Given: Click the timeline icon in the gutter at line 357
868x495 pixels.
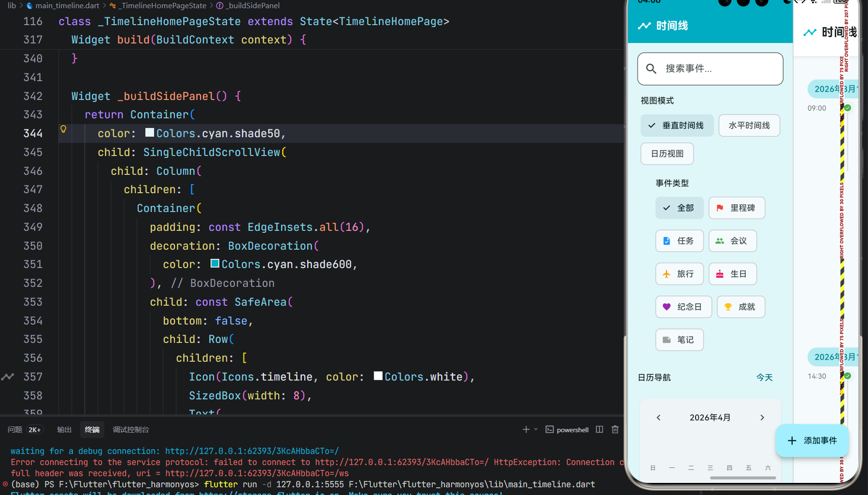Looking at the screenshot, I should [7, 377].
